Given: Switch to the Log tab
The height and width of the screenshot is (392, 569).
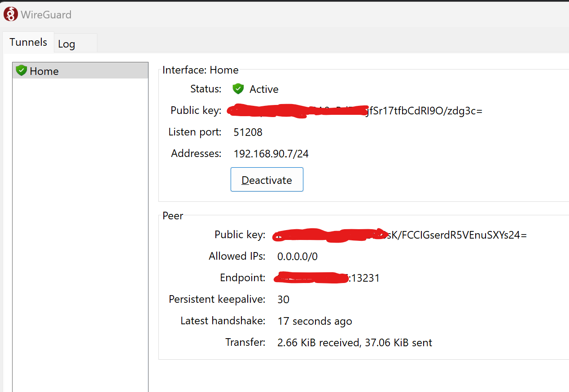Looking at the screenshot, I should tap(66, 44).
